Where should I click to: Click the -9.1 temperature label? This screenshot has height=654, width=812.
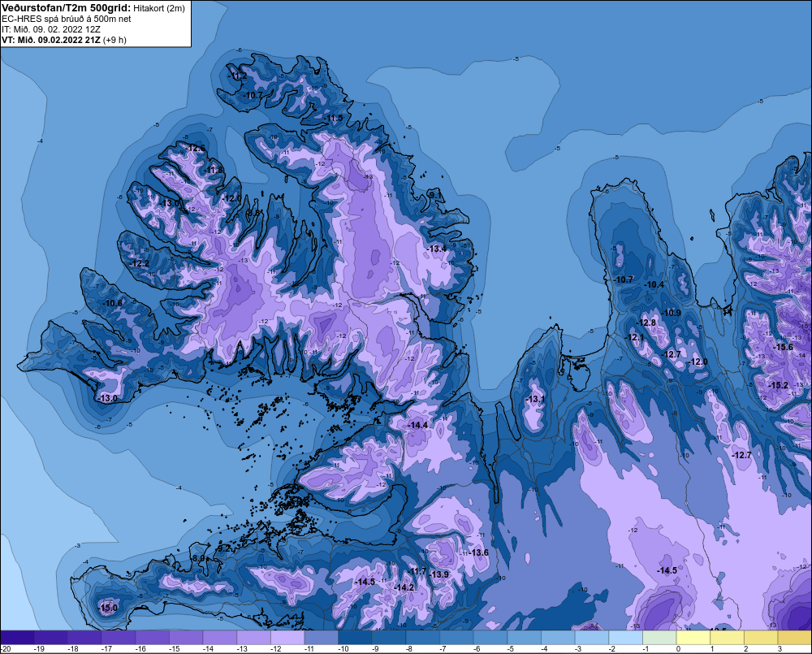click(x=435, y=195)
